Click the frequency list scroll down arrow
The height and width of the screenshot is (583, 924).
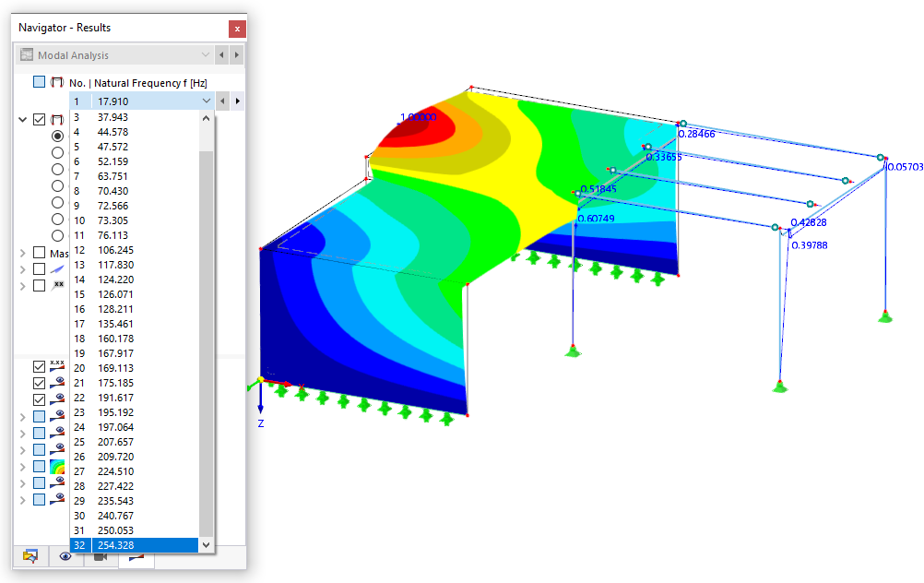(x=207, y=545)
